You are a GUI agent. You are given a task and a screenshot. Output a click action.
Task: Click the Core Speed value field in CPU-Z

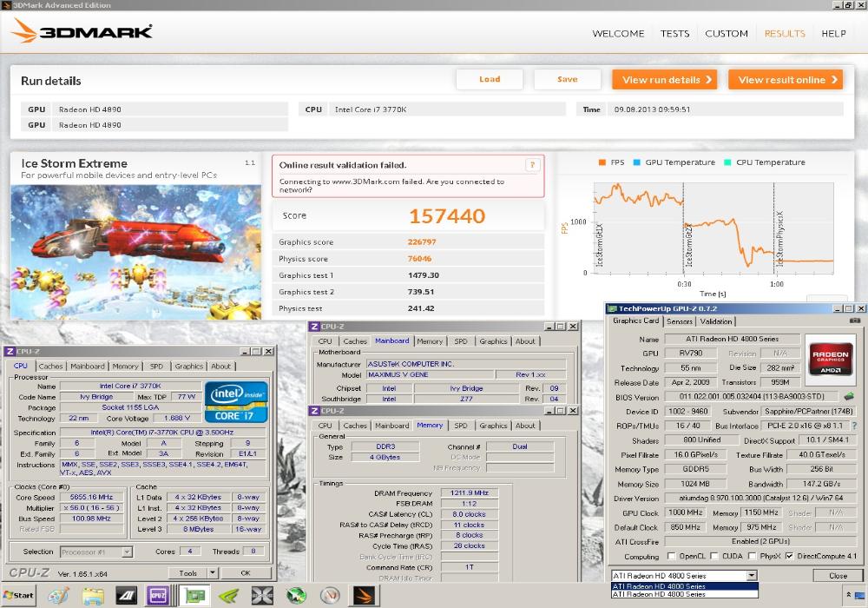click(91, 497)
